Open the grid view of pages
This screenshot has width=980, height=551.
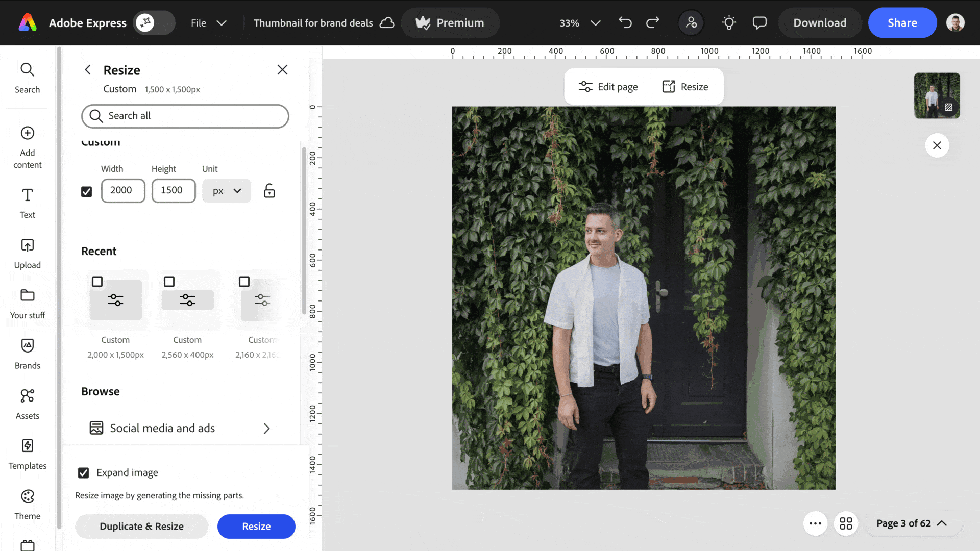click(x=846, y=523)
